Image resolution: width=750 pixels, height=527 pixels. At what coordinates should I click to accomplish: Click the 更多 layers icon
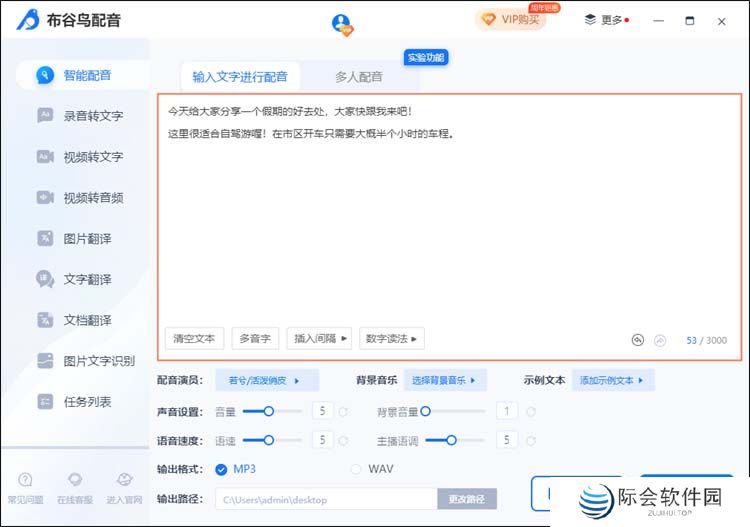590,20
